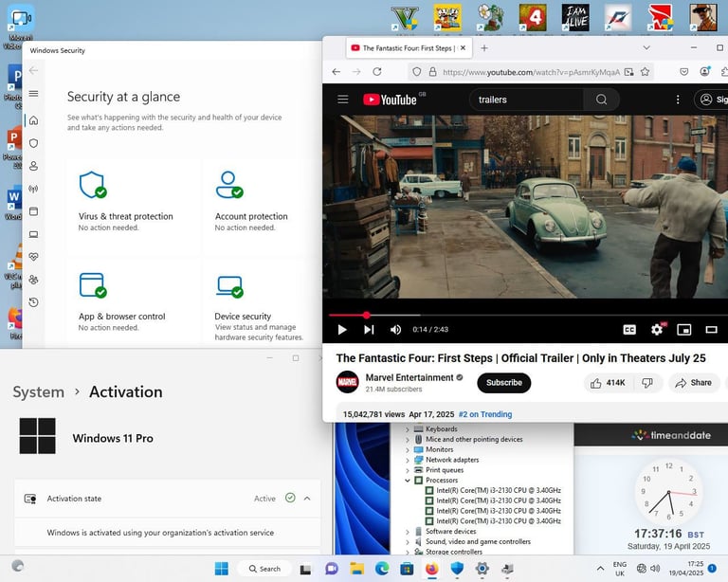
Task: Reload the Firefox page
Action: [377, 71]
